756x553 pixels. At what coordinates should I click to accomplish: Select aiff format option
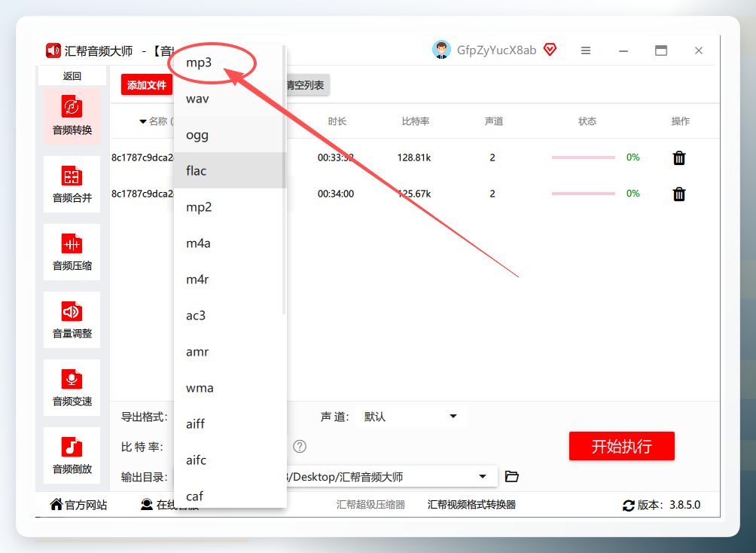228,424
